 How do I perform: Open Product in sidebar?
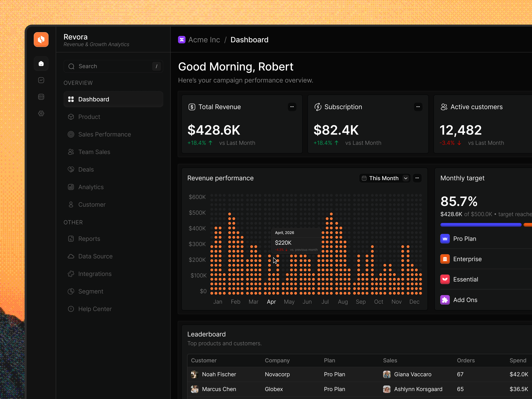coord(113,117)
